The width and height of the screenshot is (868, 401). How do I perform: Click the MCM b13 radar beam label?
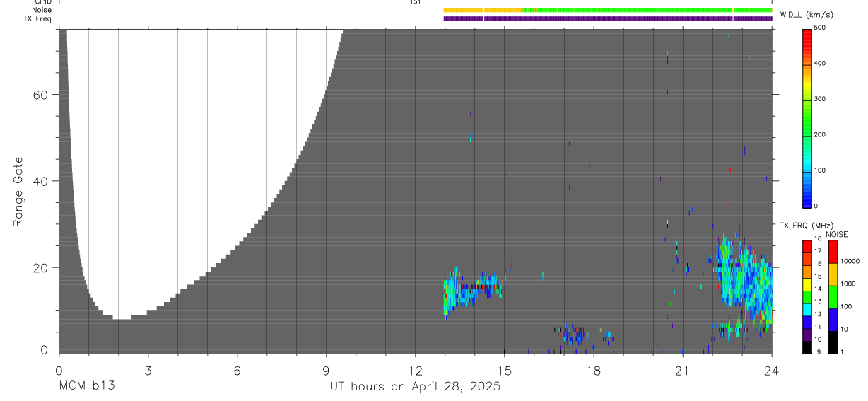[86, 386]
